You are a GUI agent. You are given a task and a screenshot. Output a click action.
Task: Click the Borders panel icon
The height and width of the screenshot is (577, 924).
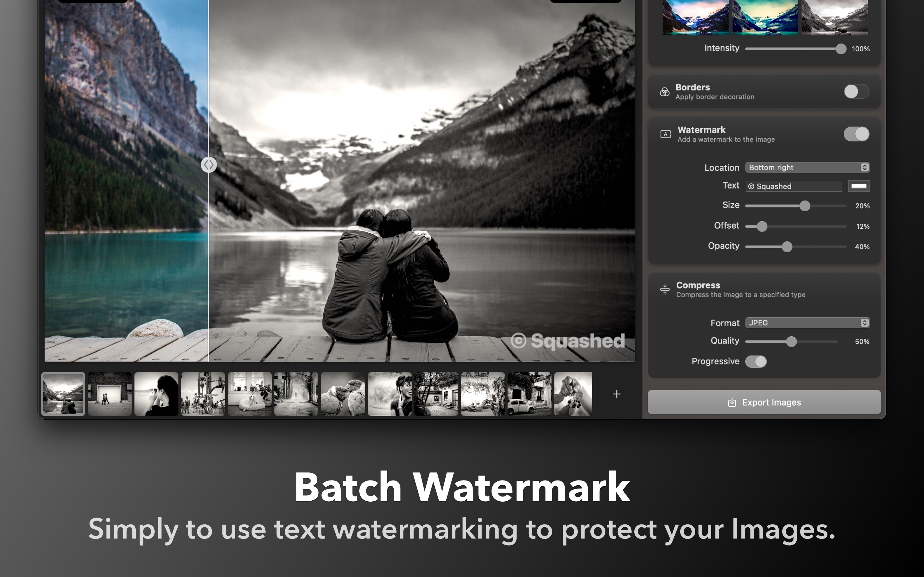665,92
